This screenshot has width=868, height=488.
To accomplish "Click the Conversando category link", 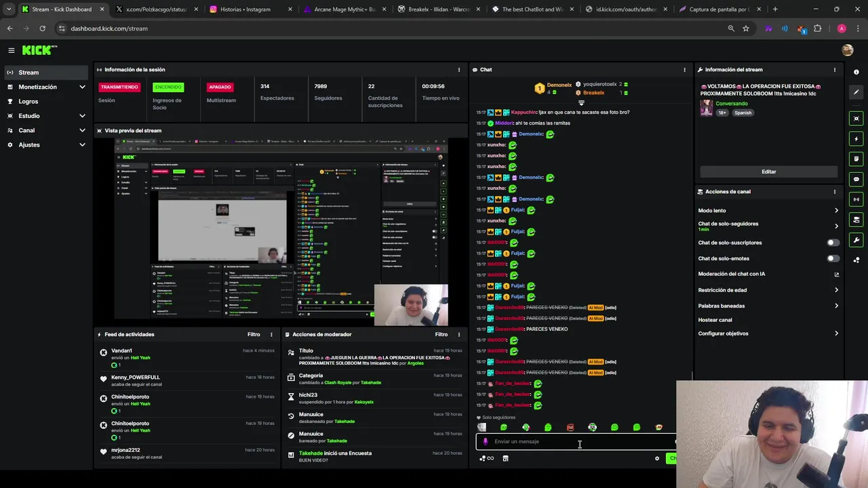I will [732, 104].
